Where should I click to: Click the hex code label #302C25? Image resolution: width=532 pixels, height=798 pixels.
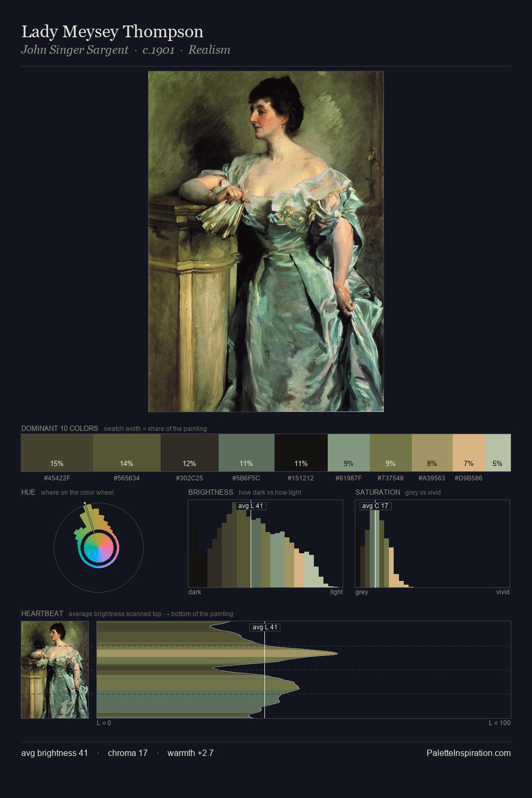tap(189, 478)
